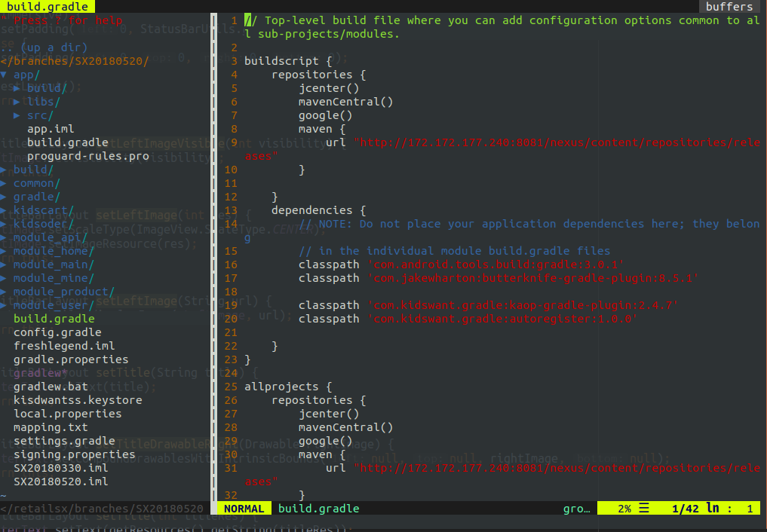The image size is (767, 532).
Task: Place cursor on buildscript line
Action: [x=288, y=61]
